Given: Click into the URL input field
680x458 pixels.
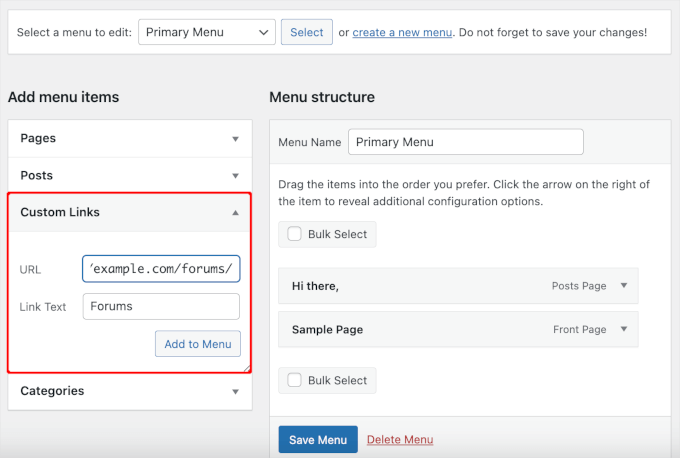Looking at the screenshot, I should (161, 269).
